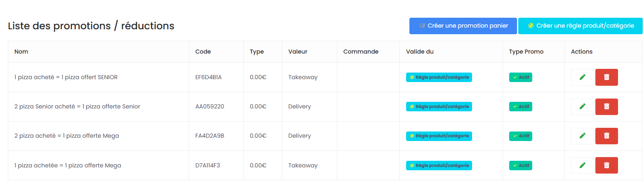The image size is (644, 195).
Task: Delete the AA059220 promotion via trash icon
Action: [606, 106]
